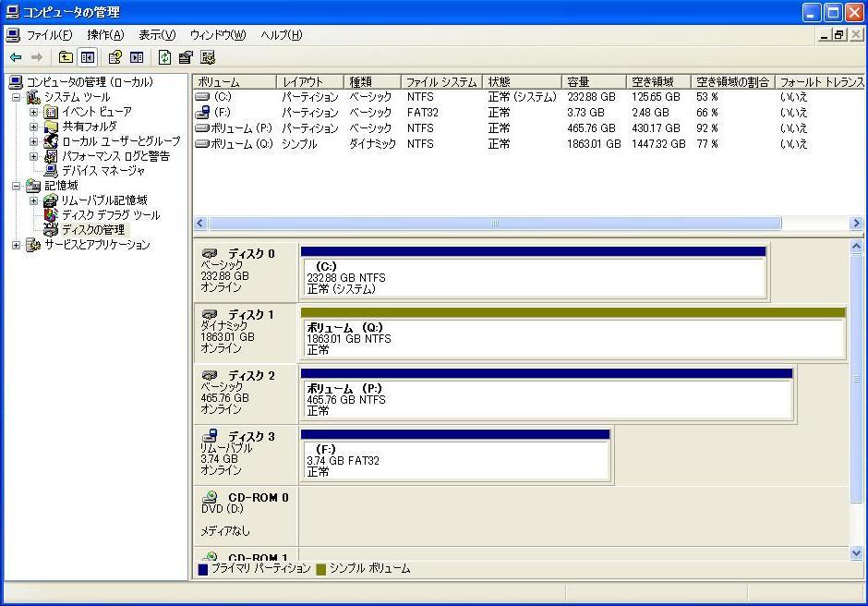Open the 操作(A) menu
The width and height of the screenshot is (868, 606).
click(105, 35)
